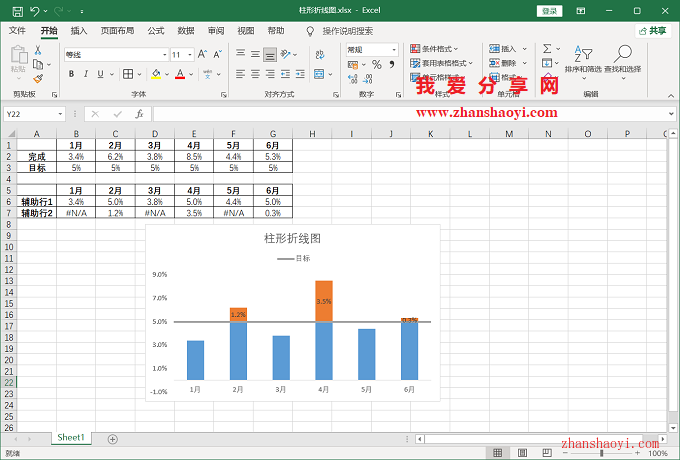Decrease indent
This screenshot has width=680, height=460.
click(x=285, y=74)
